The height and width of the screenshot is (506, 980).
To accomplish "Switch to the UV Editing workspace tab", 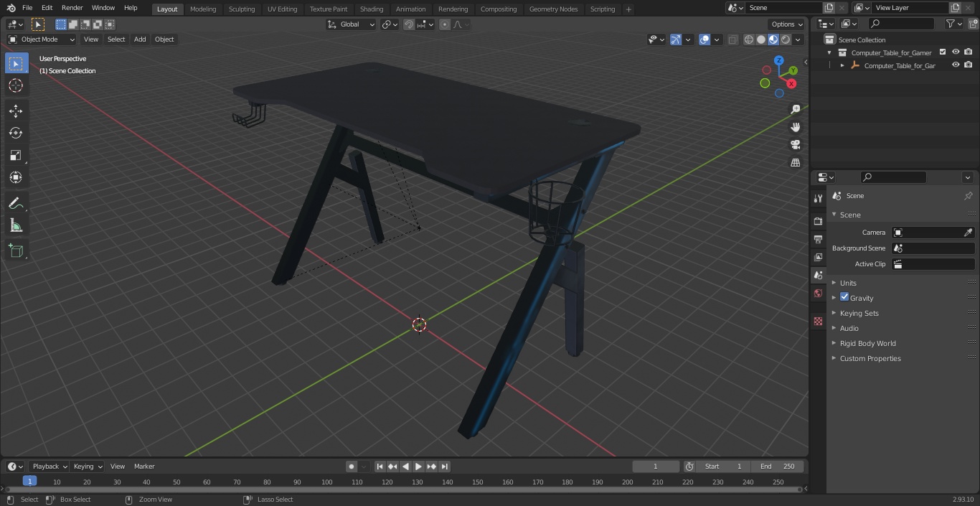I will (x=282, y=9).
